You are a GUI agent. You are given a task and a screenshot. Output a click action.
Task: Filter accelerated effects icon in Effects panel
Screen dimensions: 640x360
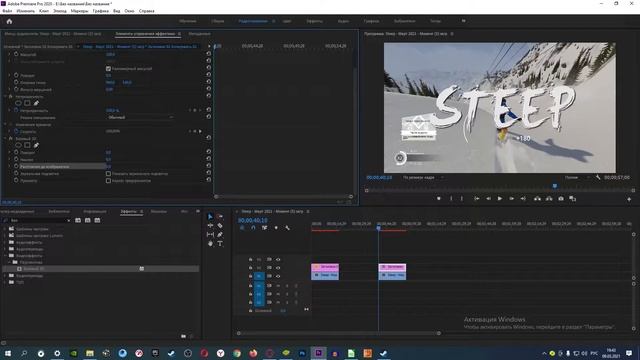pyautogui.click(x=78, y=220)
